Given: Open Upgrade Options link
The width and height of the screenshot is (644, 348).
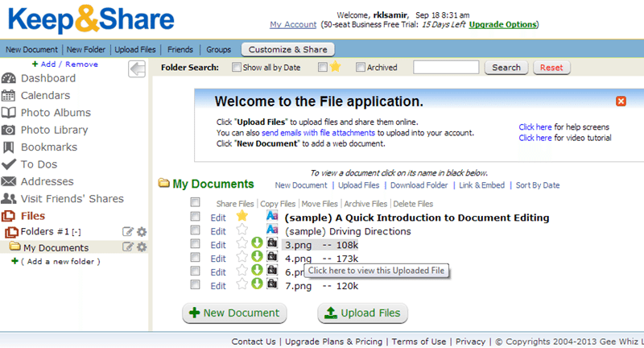Looking at the screenshot, I should (502, 25).
